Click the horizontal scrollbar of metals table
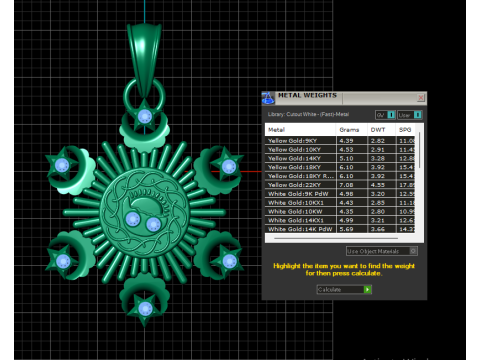Screen dimensions: 480x360 (336, 238)
